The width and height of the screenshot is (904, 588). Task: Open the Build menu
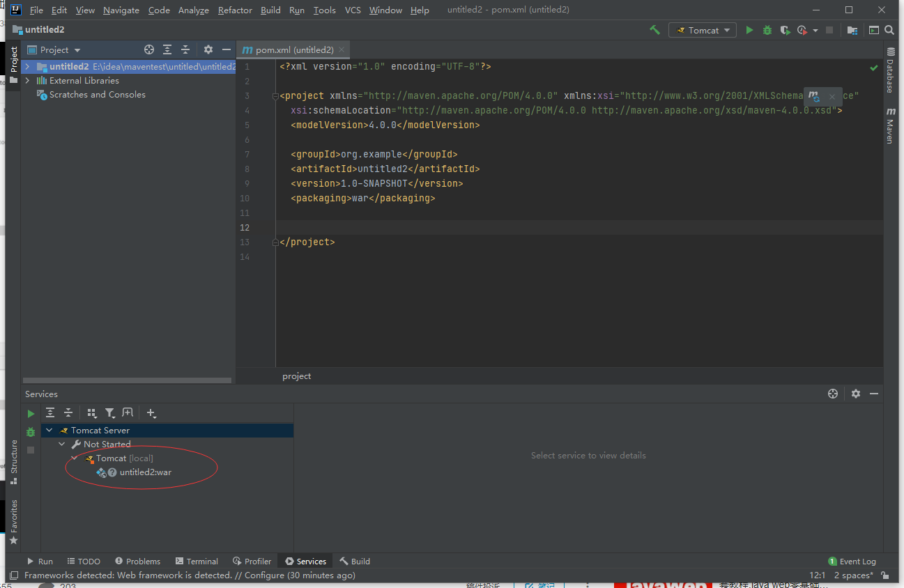pyautogui.click(x=270, y=10)
